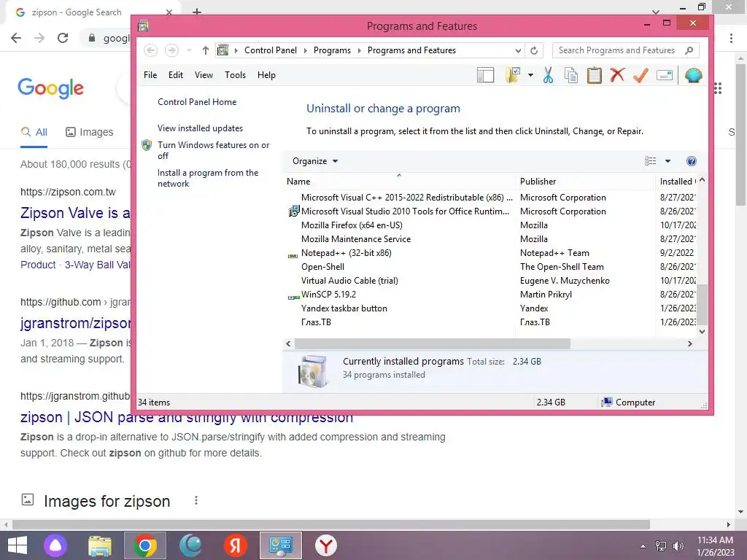Sort by the Name column header

[400, 182]
